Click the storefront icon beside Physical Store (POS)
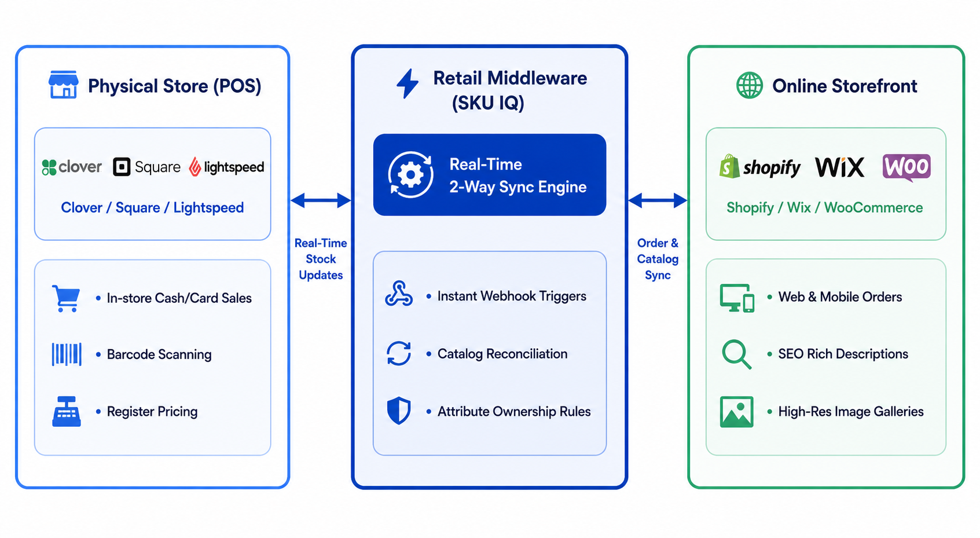The height and width of the screenshot is (538, 980). [64, 85]
